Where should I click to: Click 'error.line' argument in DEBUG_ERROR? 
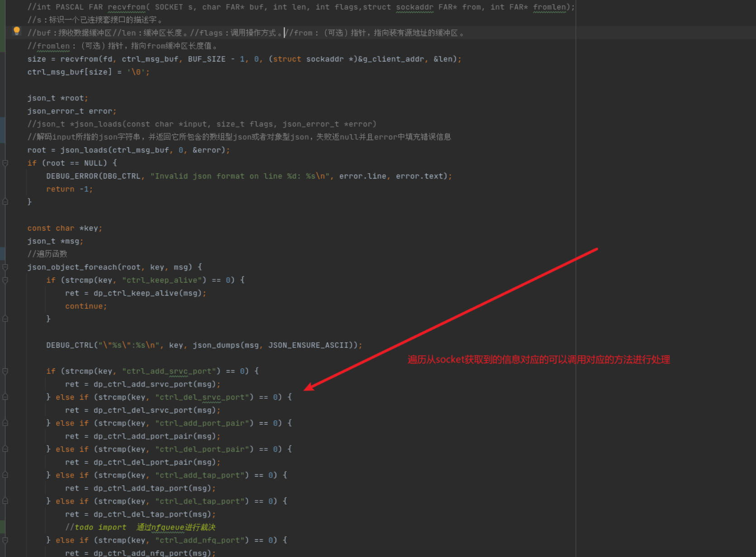coord(363,176)
